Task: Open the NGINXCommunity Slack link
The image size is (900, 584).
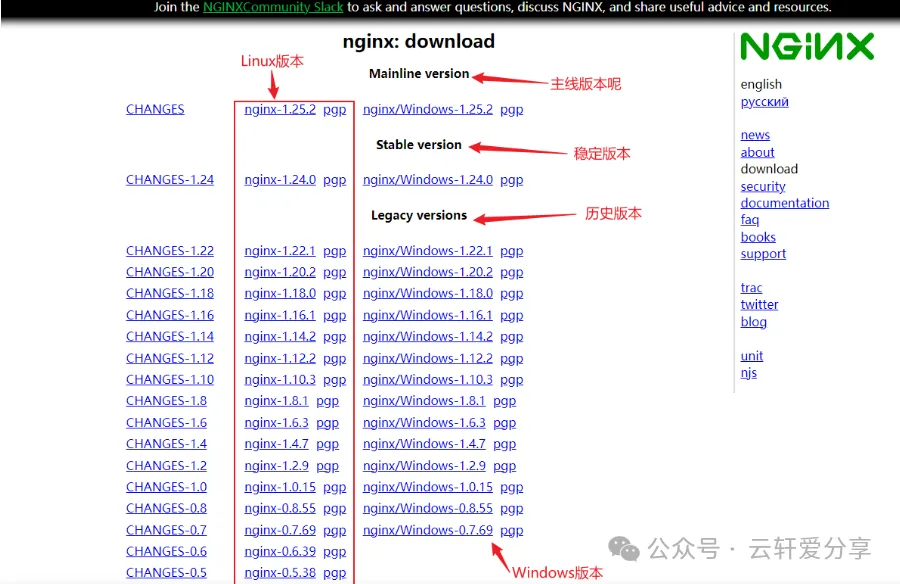Action: click(x=273, y=7)
